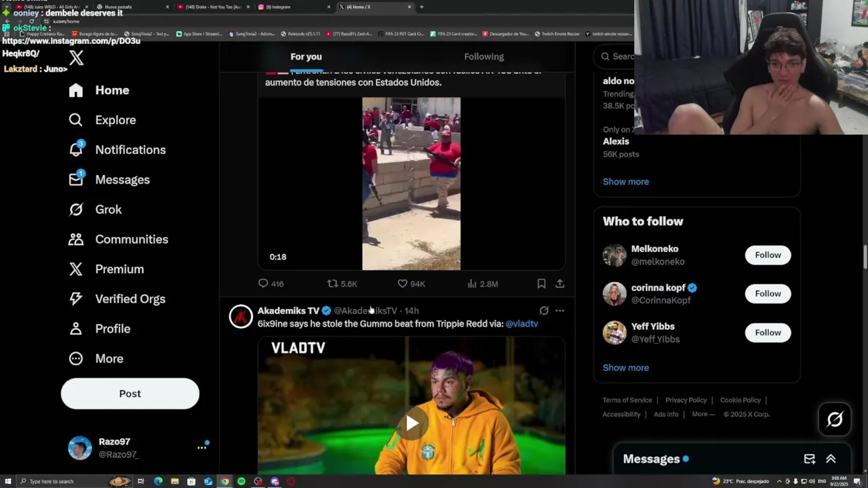This screenshot has height=488, width=868.
Task: Compose a new message in Messages drawer
Action: [810, 459]
